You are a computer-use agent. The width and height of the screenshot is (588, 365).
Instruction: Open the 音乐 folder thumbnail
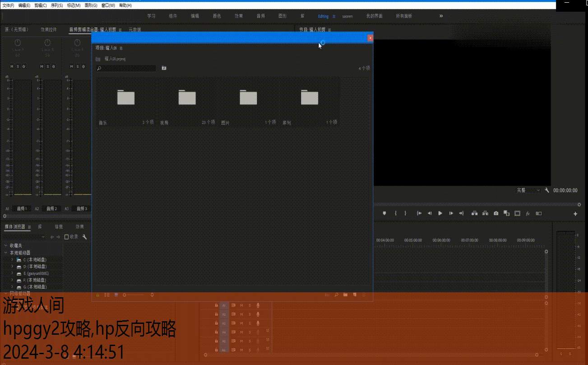point(126,97)
